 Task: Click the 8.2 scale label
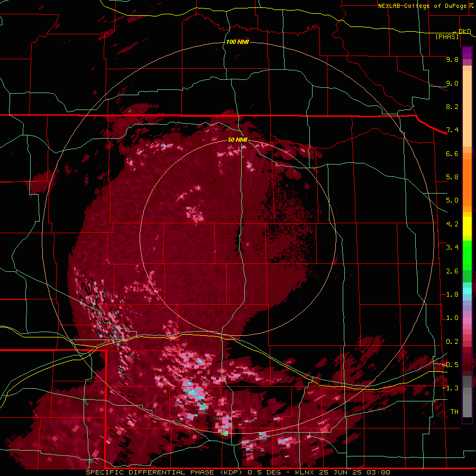(452, 106)
